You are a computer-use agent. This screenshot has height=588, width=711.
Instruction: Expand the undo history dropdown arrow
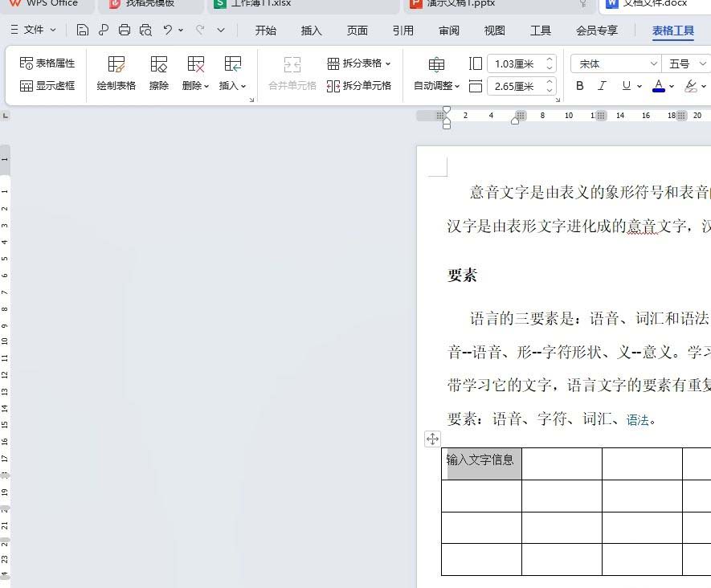click(x=181, y=31)
